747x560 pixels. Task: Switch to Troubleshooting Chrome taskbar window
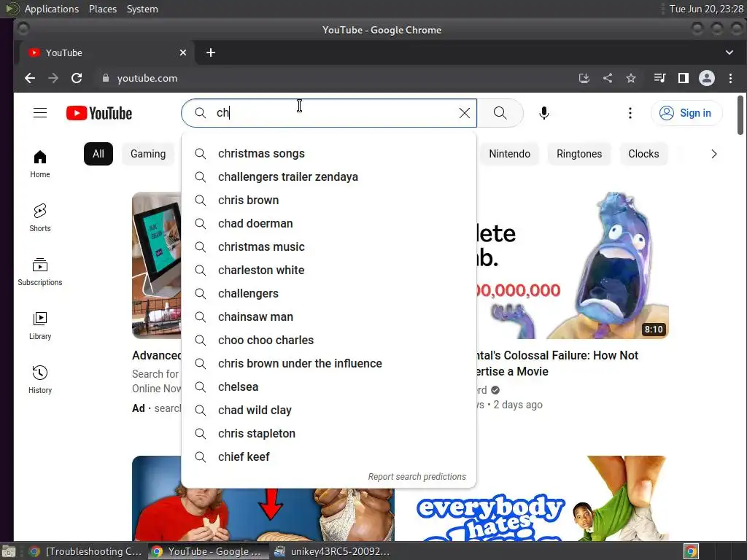coord(86,551)
